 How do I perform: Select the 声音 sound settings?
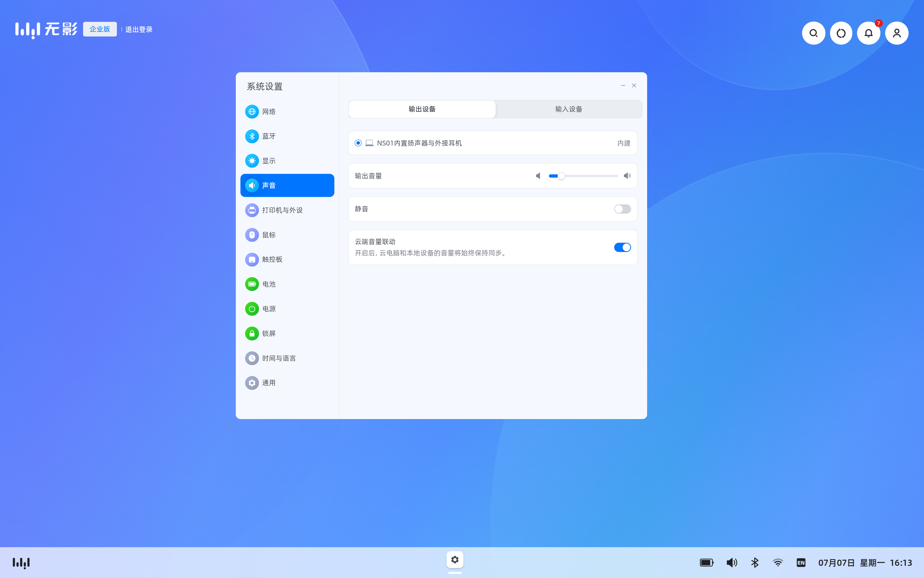tap(287, 185)
